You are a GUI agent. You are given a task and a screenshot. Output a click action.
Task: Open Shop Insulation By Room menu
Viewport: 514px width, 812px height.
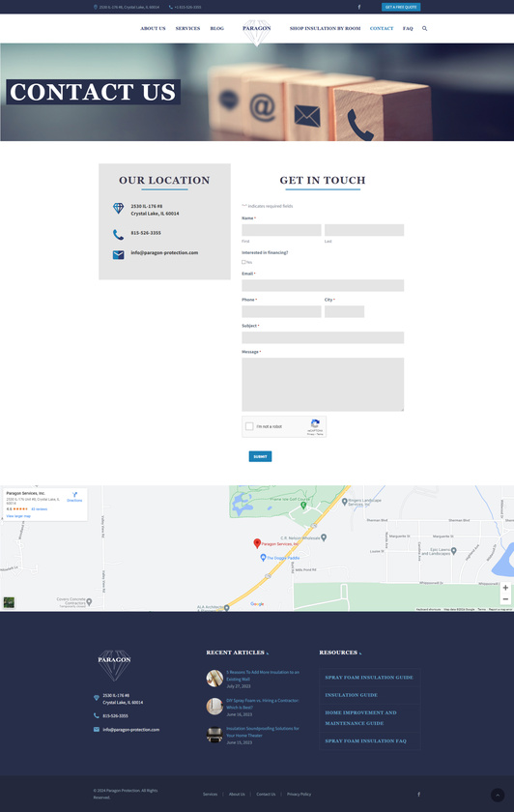click(x=325, y=28)
